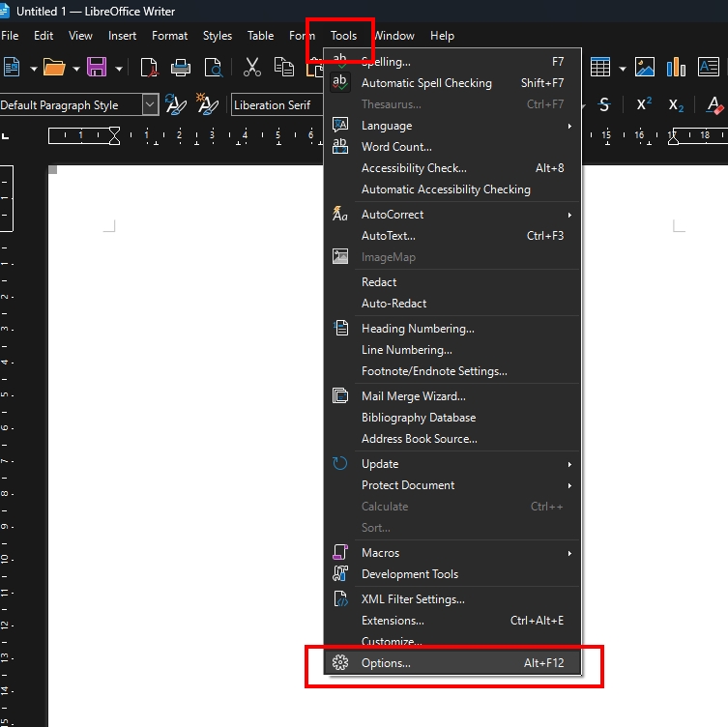The width and height of the screenshot is (728, 727).
Task: Export directly as PDF icon
Action: click(149, 68)
